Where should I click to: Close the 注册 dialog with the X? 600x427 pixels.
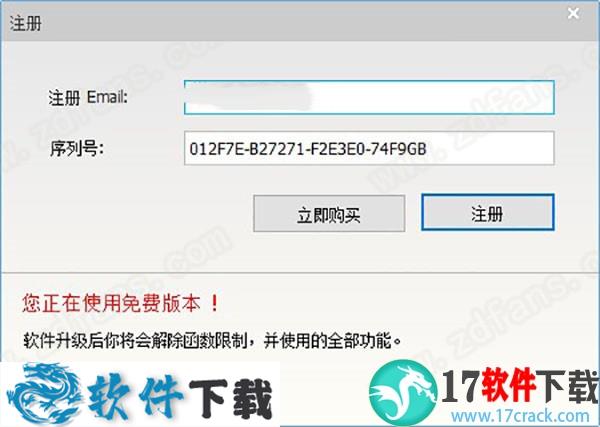(573, 14)
